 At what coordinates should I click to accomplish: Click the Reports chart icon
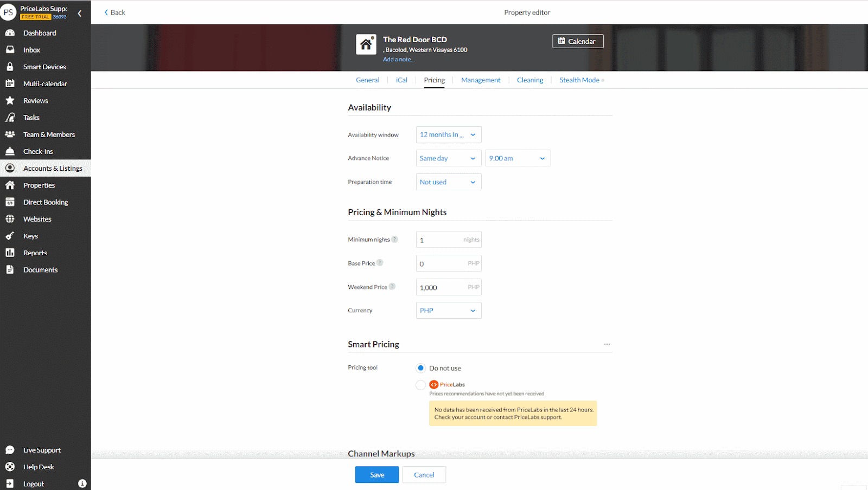click(10, 253)
